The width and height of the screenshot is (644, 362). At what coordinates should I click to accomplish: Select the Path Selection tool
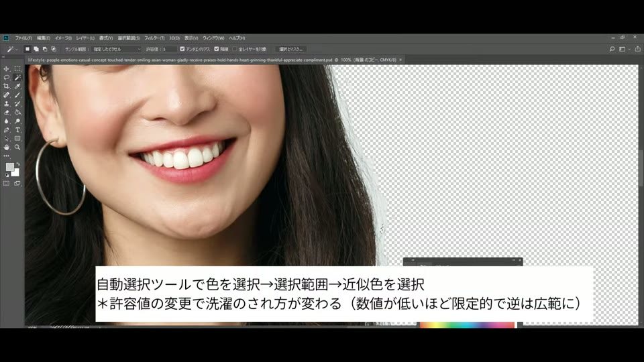coord(6,139)
